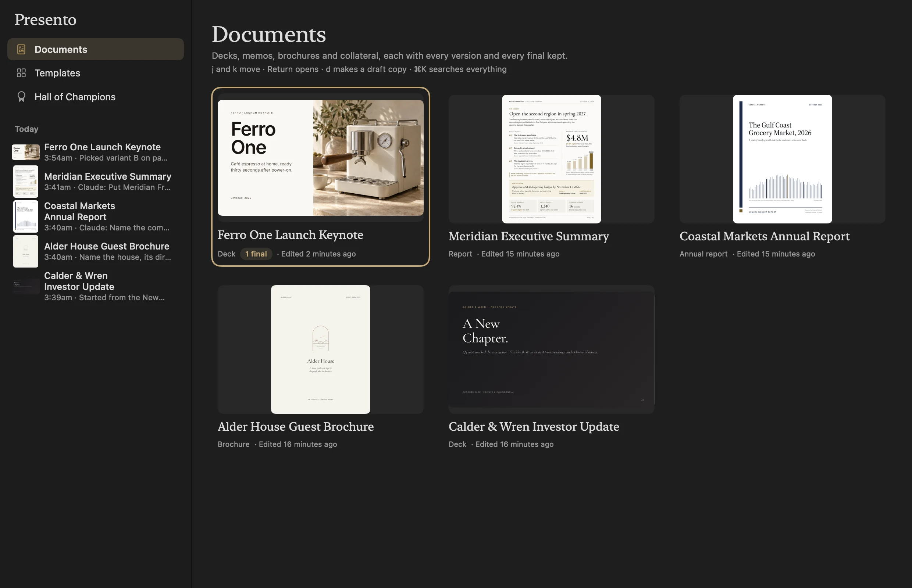Click '3:41am · Claude: Put Meridian' activity text
This screenshot has width=912, height=588.
[x=107, y=187]
